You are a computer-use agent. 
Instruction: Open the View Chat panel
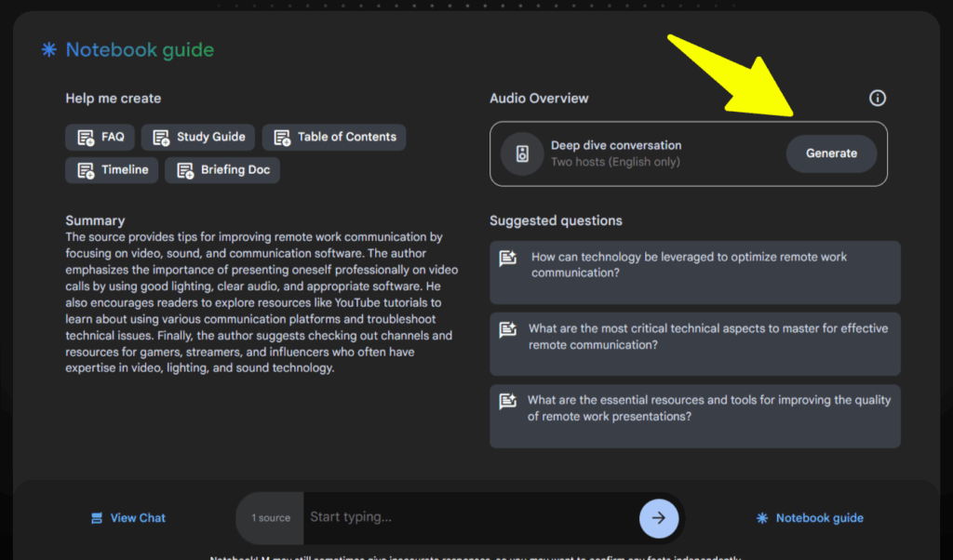(128, 517)
